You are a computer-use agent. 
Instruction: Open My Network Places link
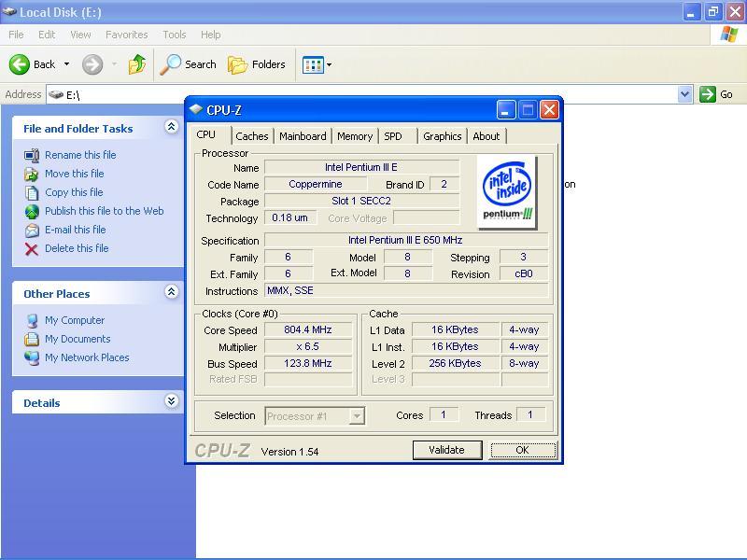87,357
